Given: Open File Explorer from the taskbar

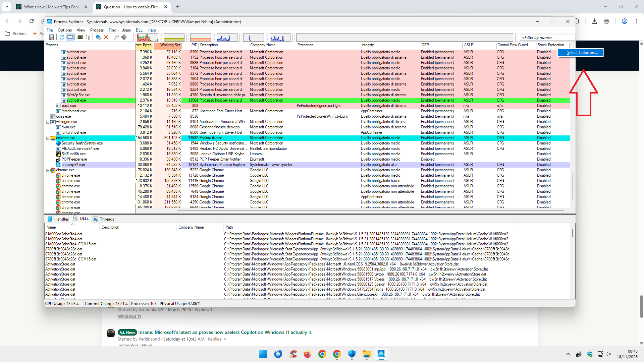Looking at the screenshot, I should [x=366, y=354].
